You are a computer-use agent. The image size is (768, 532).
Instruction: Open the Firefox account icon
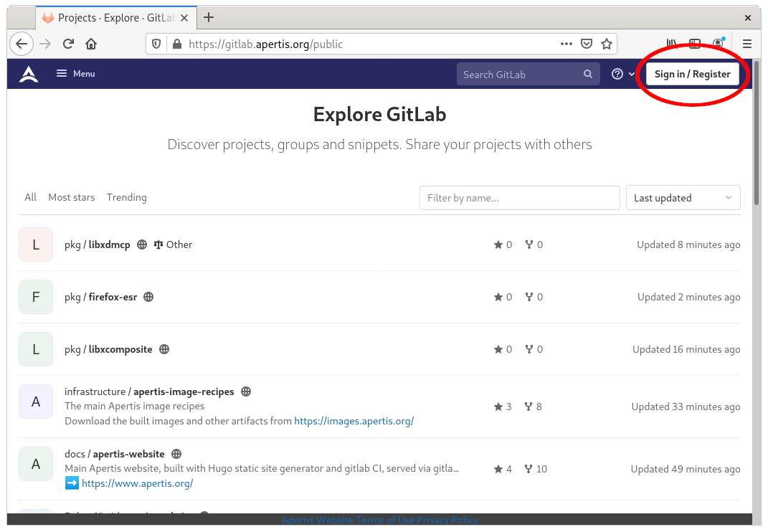pyautogui.click(x=718, y=44)
